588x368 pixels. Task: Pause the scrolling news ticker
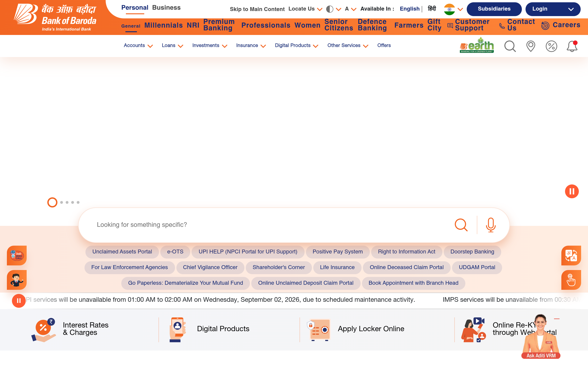click(18, 301)
